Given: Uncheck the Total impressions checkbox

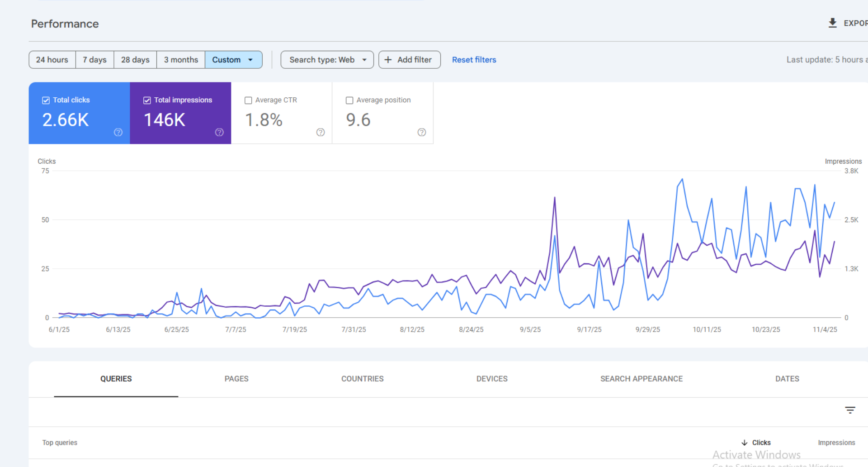Looking at the screenshot, I should [146, 100].
